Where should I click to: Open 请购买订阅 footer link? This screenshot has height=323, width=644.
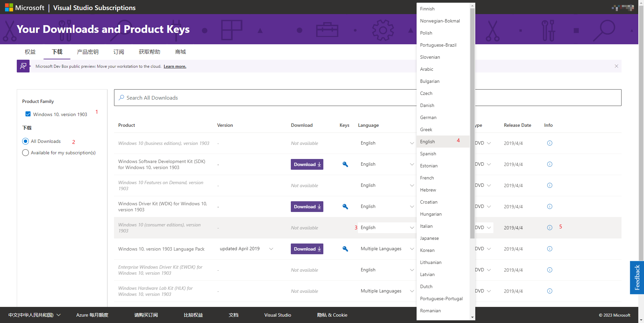pos(146,315)
